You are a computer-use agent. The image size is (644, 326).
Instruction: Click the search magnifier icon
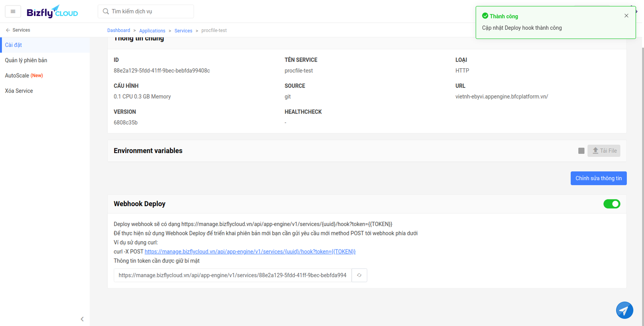point(106,11)
